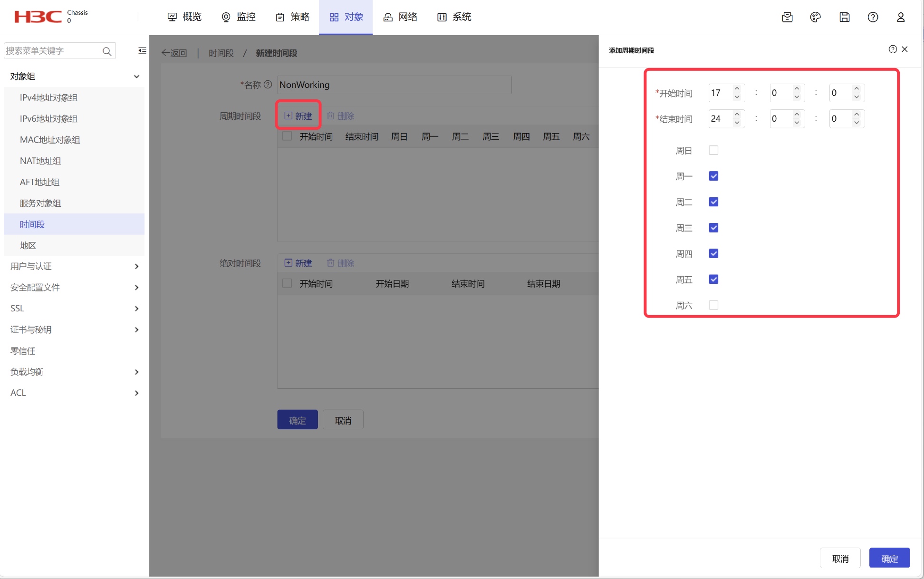This screenshot has width=924, height=579.
Task: Uncheck the 周四 checkbox
Action: 713,253
